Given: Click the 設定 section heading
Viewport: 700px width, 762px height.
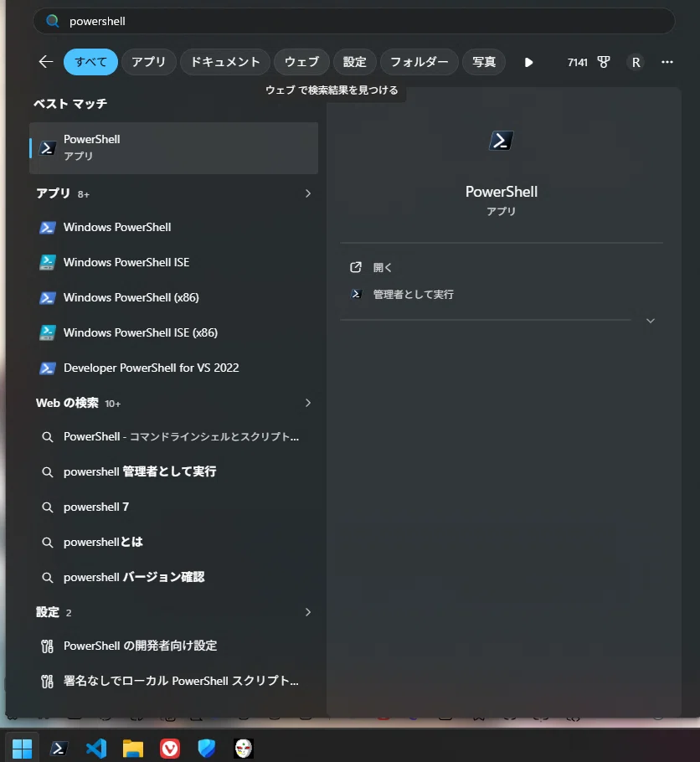Looking at the screenshot, I should pyautogui.click(x=54, y=612).
